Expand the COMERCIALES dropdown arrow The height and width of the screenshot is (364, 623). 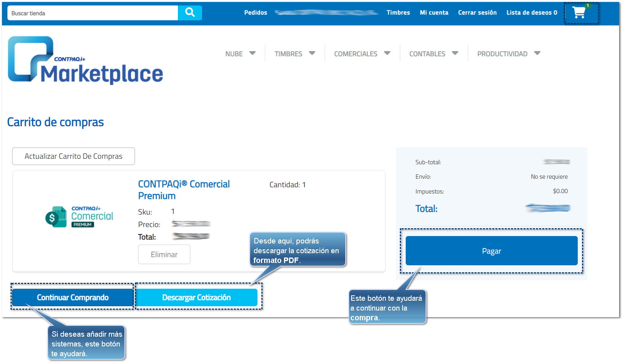387,53
